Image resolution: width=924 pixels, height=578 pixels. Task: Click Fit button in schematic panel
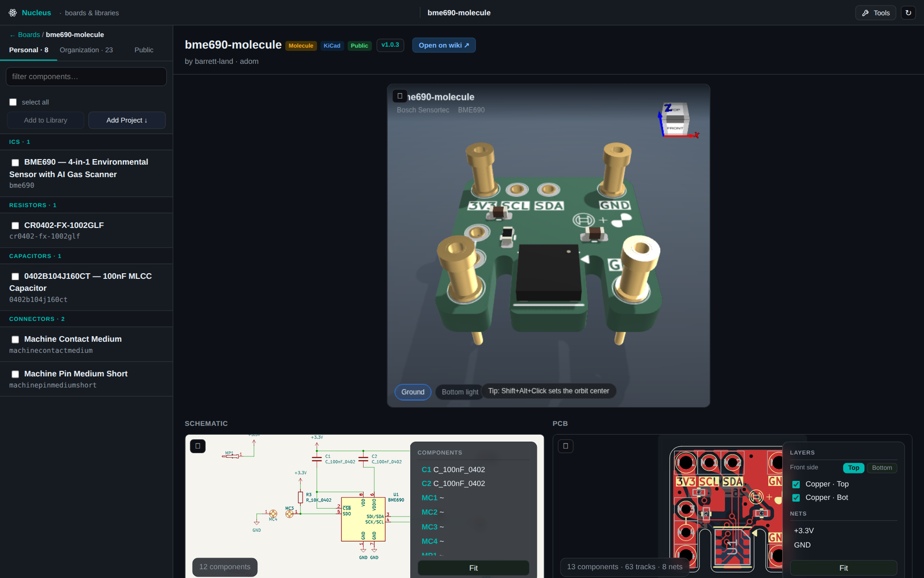click(474, 568)
